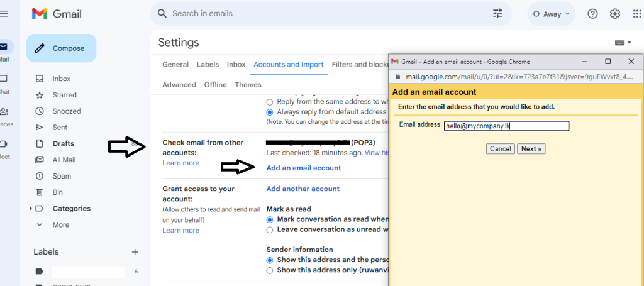Select Accounts and Import tab
The height and width of the screenshot is (286, 644).
pos(289,64)
